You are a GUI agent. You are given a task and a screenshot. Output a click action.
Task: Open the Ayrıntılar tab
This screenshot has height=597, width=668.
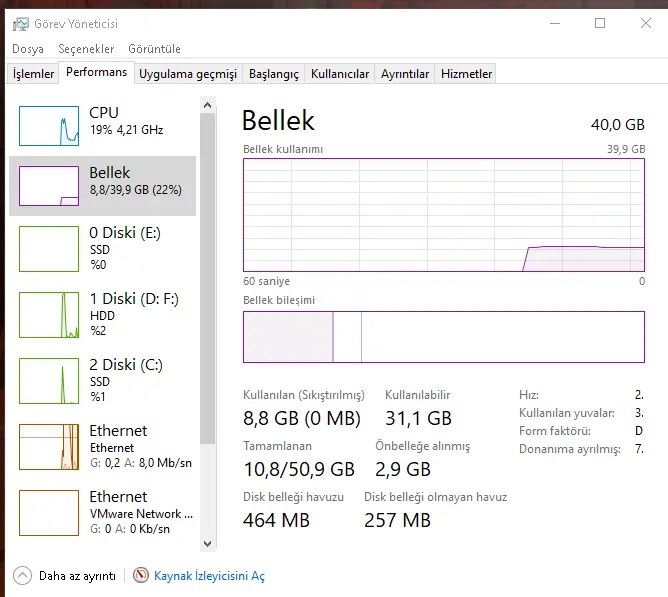(x=405, y=74)
